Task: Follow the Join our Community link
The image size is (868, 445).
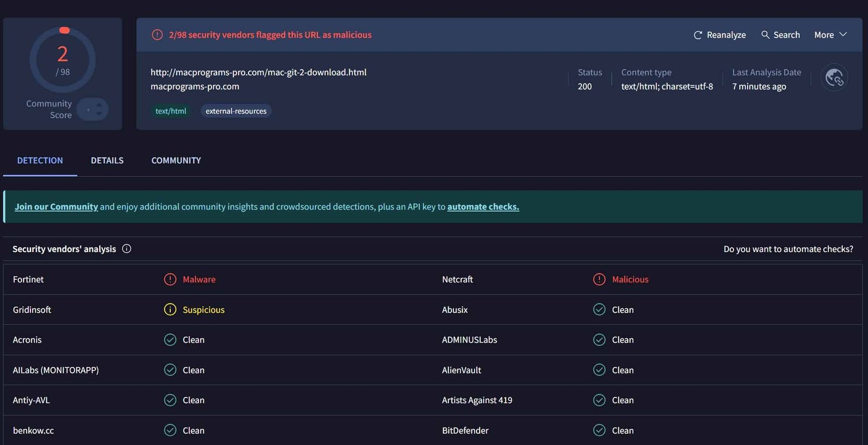Action: point(56,207)
